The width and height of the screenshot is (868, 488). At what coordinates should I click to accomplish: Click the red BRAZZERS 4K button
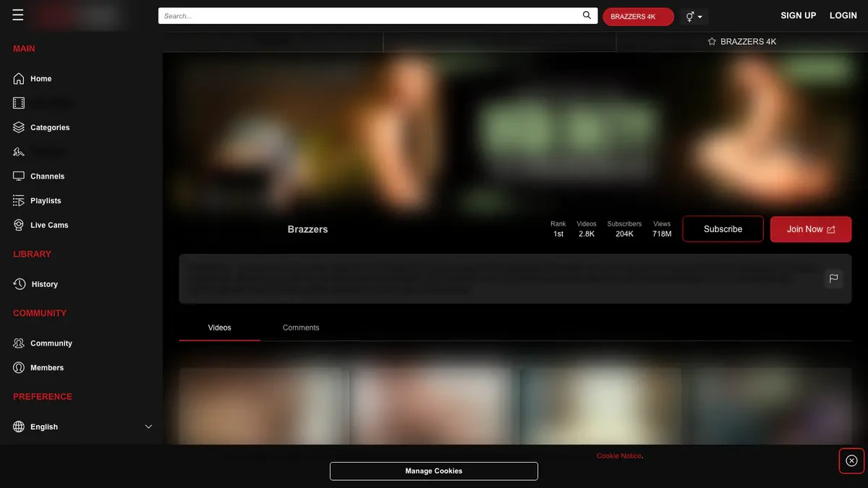(x=638, y=17)
